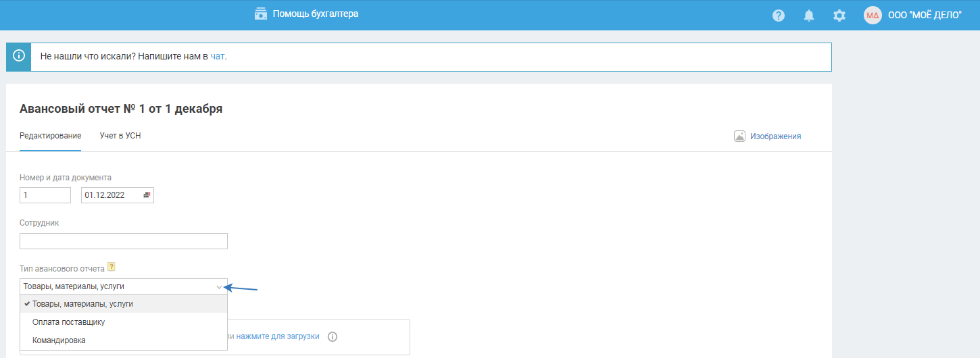Click the info icon beside the upload link
Viewport: 980px width, 358px height.
[x=333, y=336]
